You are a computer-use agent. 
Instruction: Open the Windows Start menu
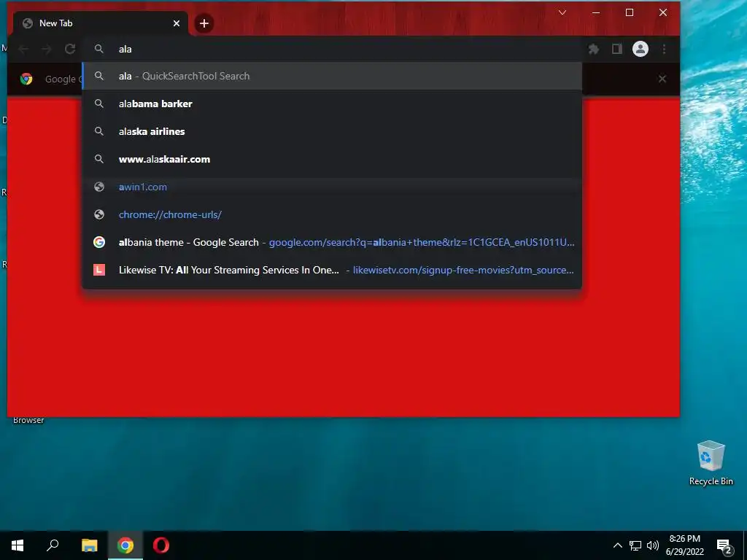pyautogui.click(x=18, y=545)
